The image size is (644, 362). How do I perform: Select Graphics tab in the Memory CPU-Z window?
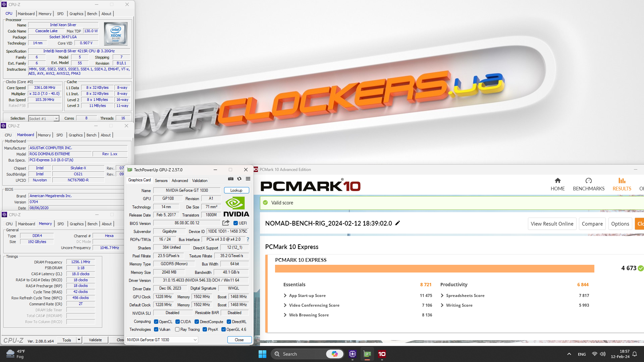pyautogui.click(x=76, y=224)
